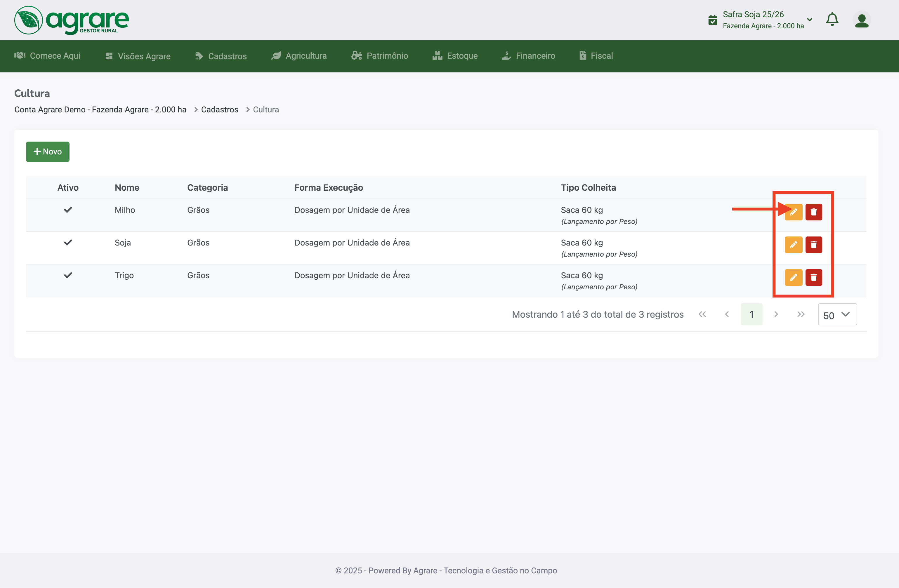The width and height of the screenshot is (899, 588).
Task: Click the Cultura page heading
Action: pos(32,93)
